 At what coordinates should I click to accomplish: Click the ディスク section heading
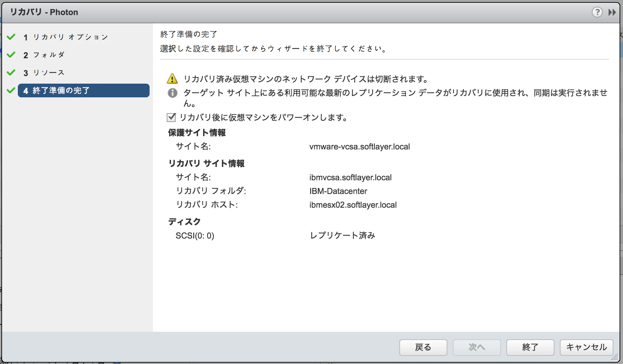tap(185, 222)
